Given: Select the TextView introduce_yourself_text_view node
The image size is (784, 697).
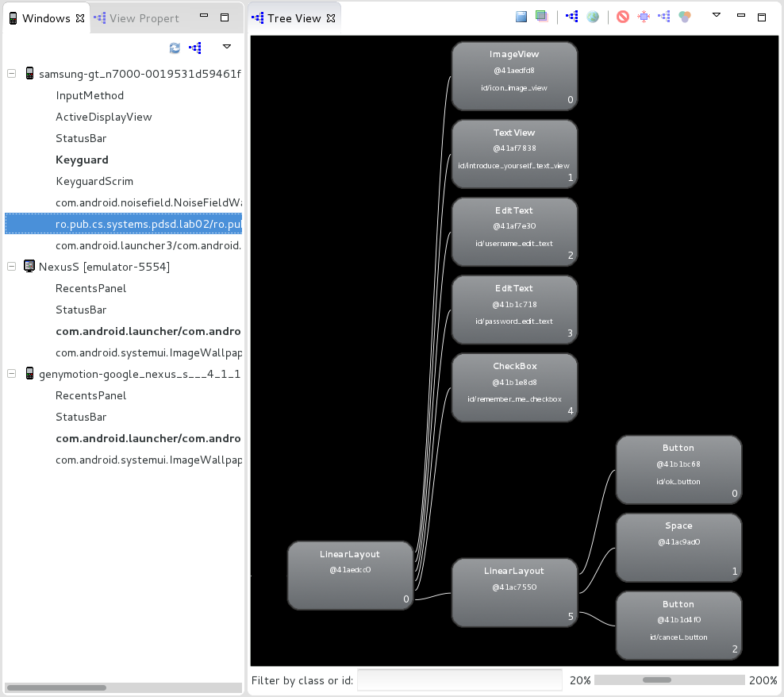Looking at the screenshot, I should tap(514, 154).
